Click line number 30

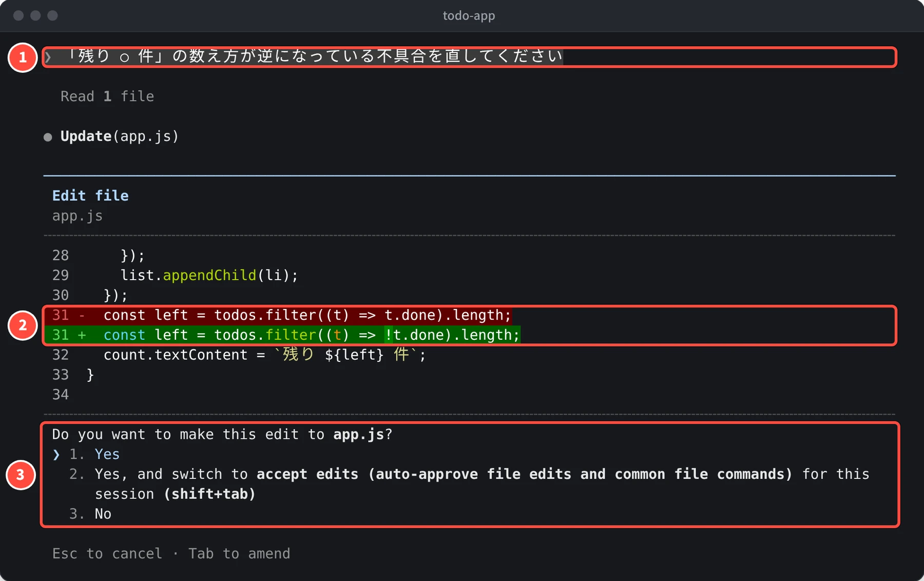point(61,295)
